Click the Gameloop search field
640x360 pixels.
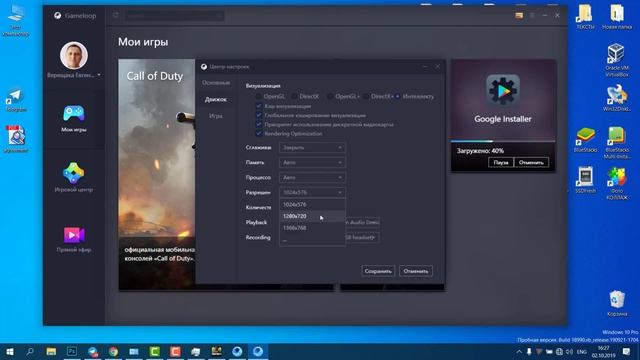click(174, 16)
